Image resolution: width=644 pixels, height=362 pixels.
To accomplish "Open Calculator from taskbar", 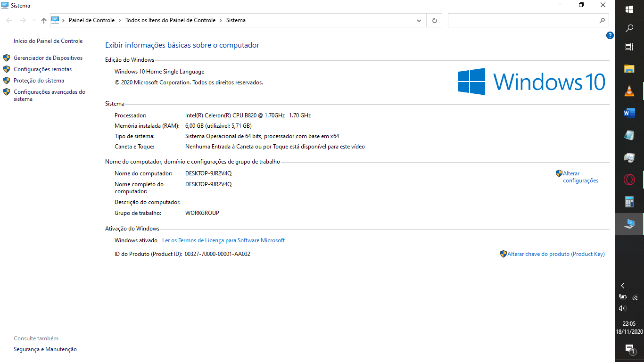I will point(629,202).
